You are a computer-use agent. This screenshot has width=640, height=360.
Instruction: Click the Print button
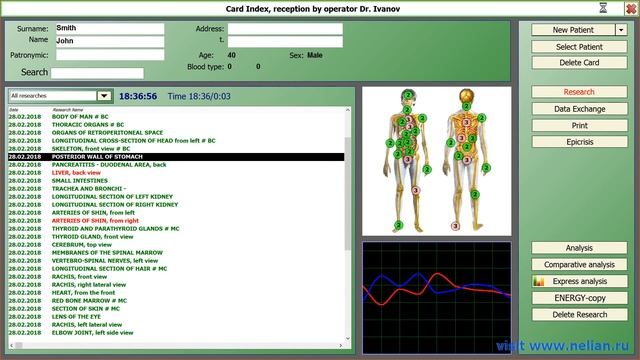(x=579, y=125)
